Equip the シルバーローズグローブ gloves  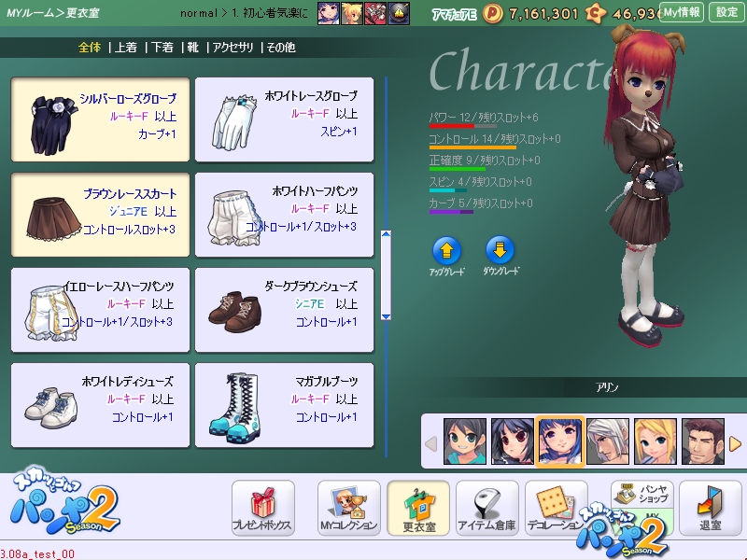pyautogui.click(x=99, y=119)
